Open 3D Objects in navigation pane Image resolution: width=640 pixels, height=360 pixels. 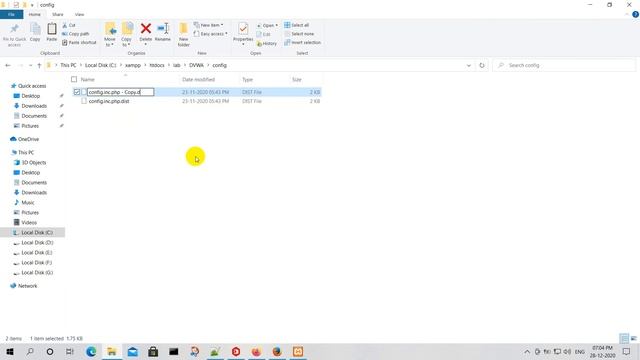30,162
